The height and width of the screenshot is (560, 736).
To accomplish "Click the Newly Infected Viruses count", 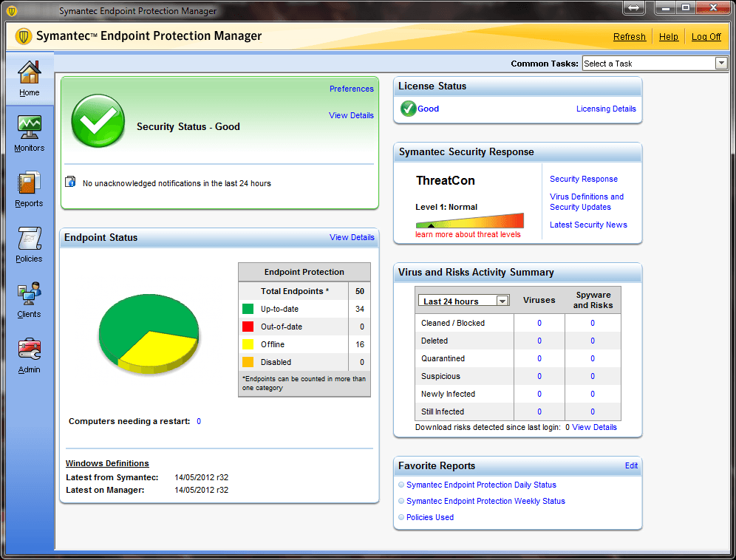I will [x=539, y=394].
